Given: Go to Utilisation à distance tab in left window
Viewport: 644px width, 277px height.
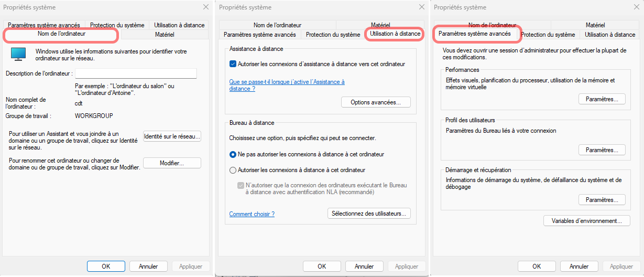Looking at the screenshot, I should (x=179, y=25).
